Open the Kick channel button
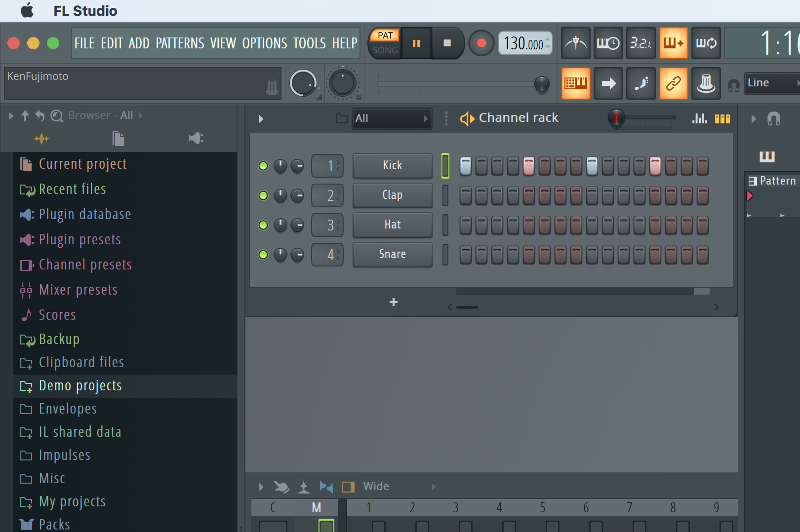The width and height of the screenshot is (800, 532). [x=393, y=166]
